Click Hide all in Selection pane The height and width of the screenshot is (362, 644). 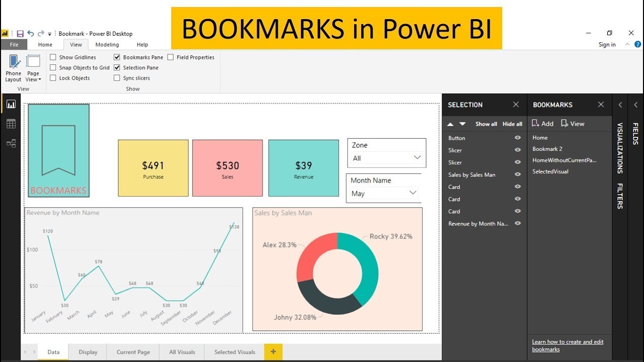coord(512,124)
